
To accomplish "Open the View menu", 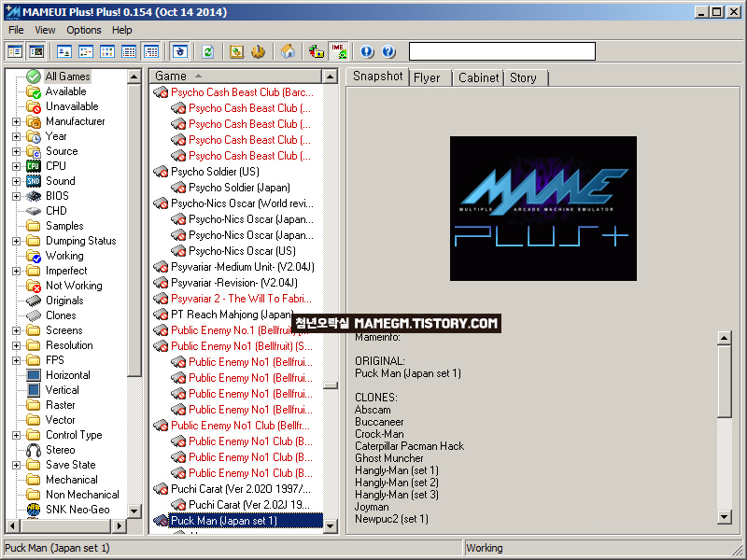I will 45,30.
